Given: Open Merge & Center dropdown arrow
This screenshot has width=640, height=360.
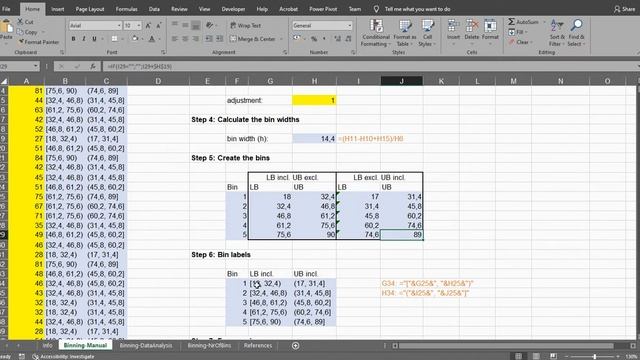Looking at the screenshot, I should [281, 39].
